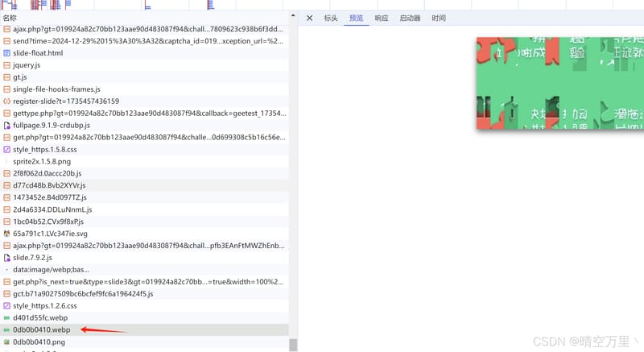Click the fullpage.9.1.9-crdubp.js file icon
This screenshot has width=644, height=352.
[x=6, y=126]
